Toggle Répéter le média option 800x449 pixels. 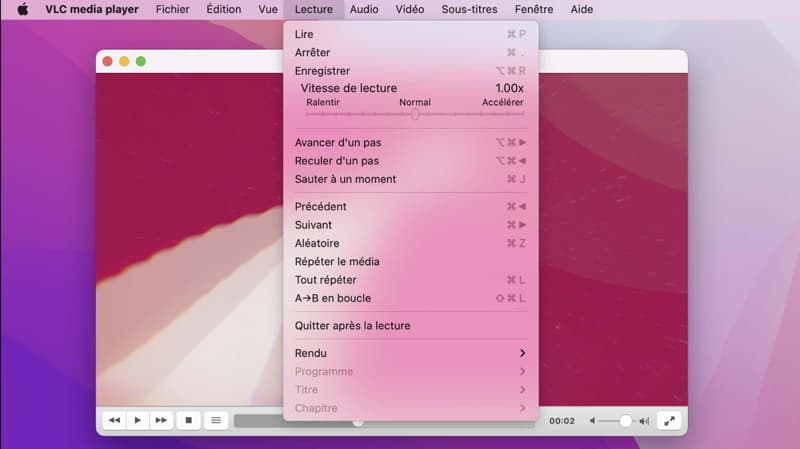click(x=411, y=262)
